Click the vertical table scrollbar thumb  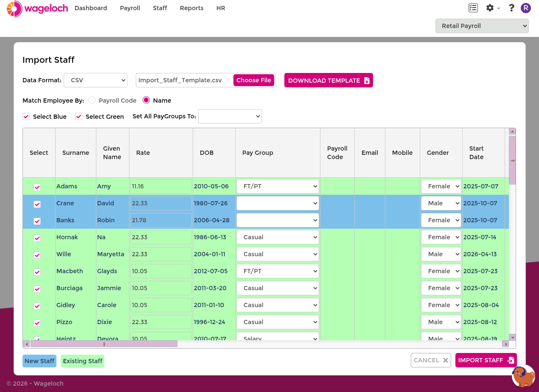point(512,160)
